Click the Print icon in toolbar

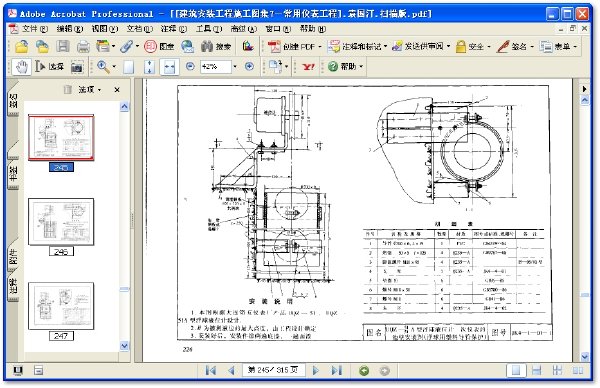[83, 47]
